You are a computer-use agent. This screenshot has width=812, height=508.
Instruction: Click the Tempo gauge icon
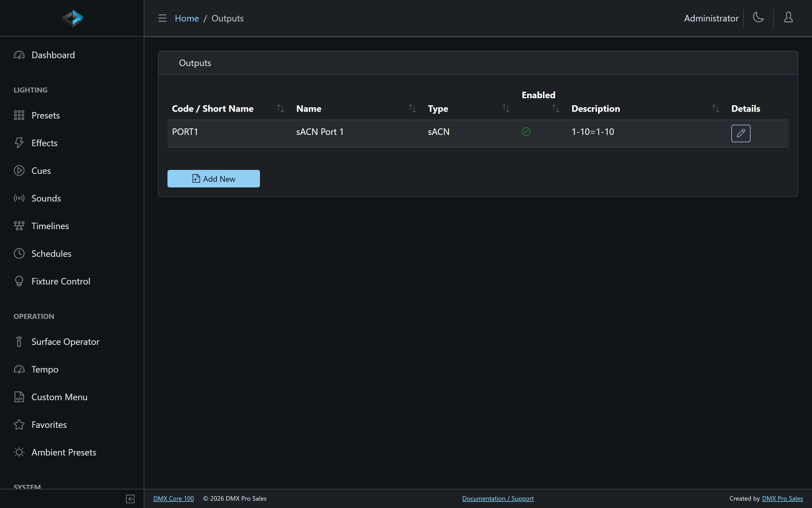19,369
